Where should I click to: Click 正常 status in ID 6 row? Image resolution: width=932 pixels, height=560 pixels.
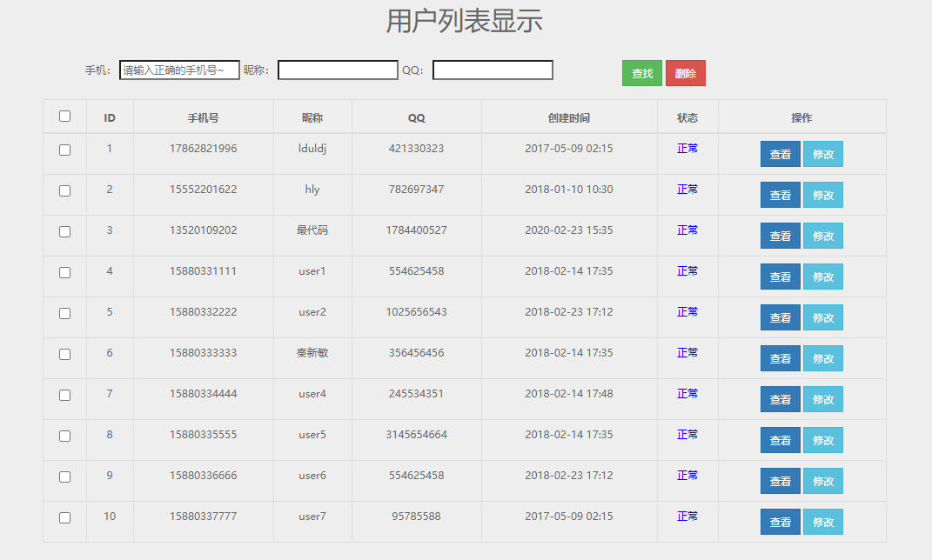tap(687, 353)
